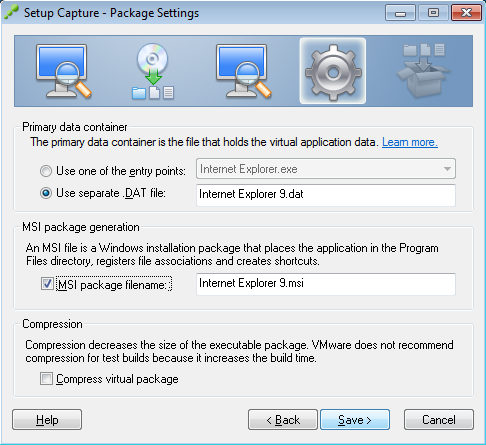Image resolution: width=486 pixels, height=445 pixels.
Task: Select 'Use separate .DAT file' radio button
Action: pos(46,193)
